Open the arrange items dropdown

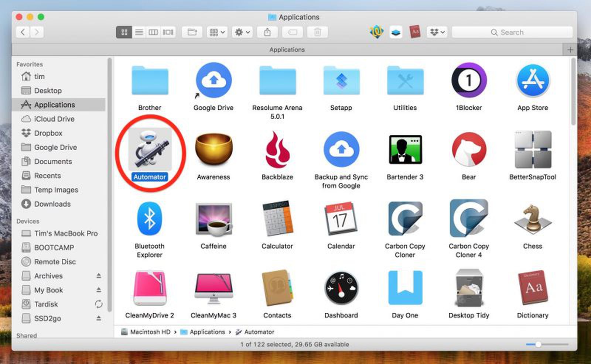pos(217,32)
